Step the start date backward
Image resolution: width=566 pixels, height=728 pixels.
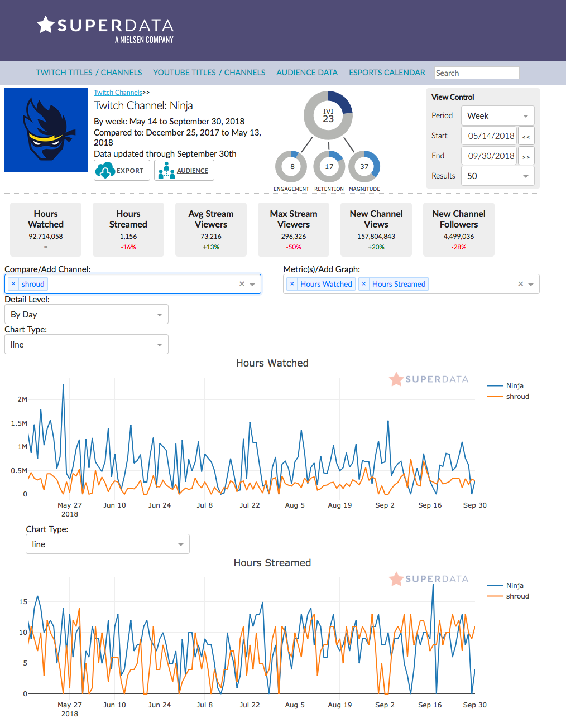[526, 136]
